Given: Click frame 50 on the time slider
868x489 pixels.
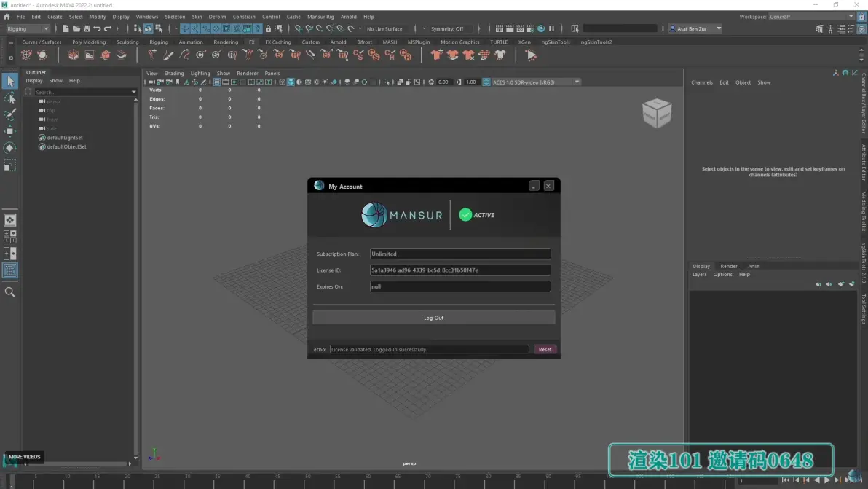Looking at the screenshot, I should pos(308,480).
